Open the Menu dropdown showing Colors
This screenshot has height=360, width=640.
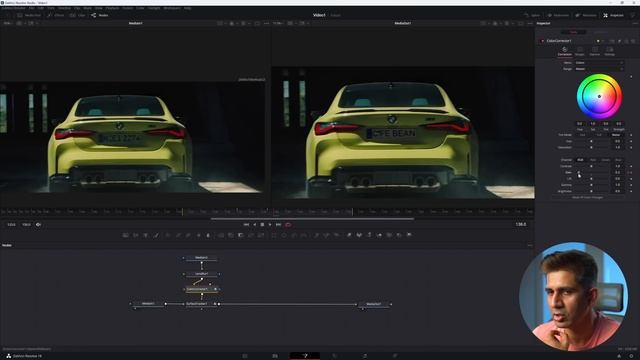pyautogui.click(x=599, y=63)
